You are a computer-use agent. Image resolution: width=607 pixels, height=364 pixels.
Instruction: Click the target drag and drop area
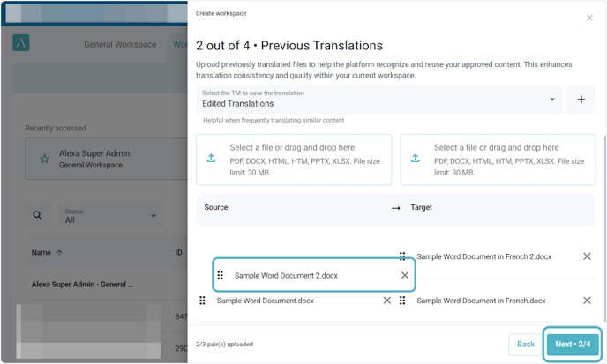497,159
